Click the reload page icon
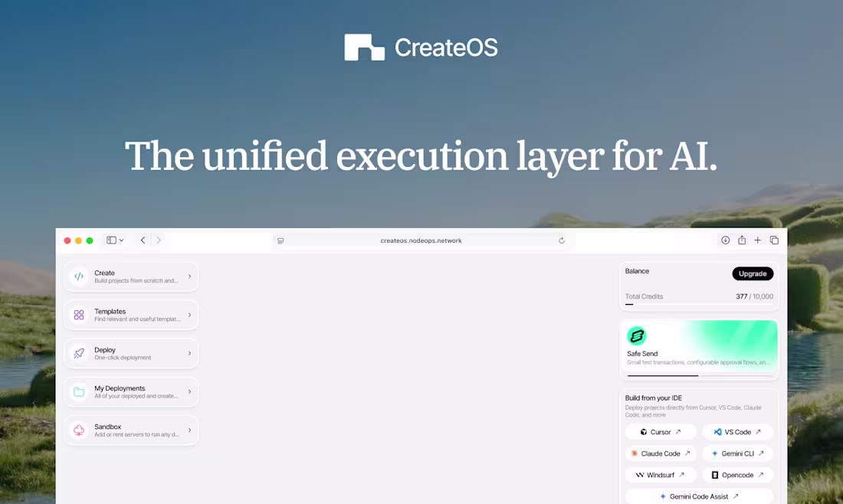The width and height of the screenshot is (843, 504). coord(561,241)
